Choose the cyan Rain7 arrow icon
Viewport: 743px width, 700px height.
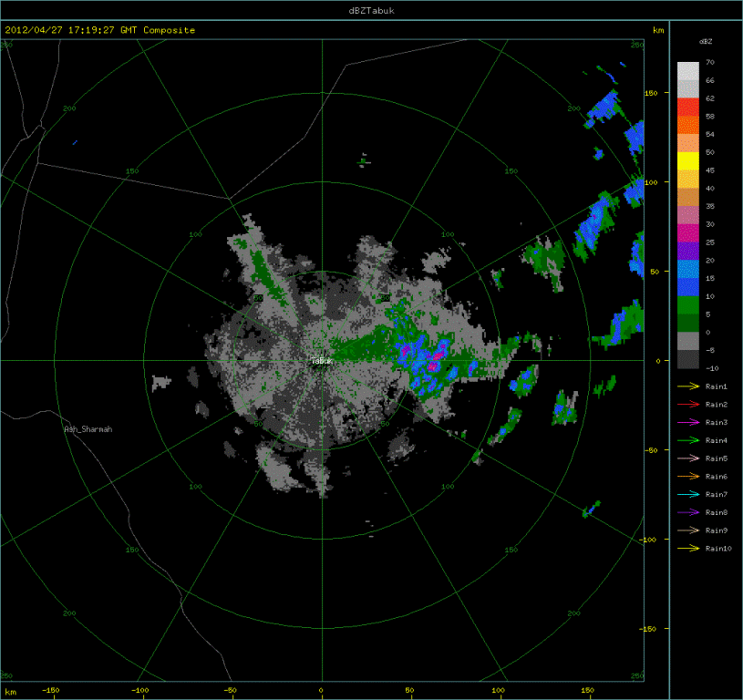pyautogui.click(x=688, y=494)
